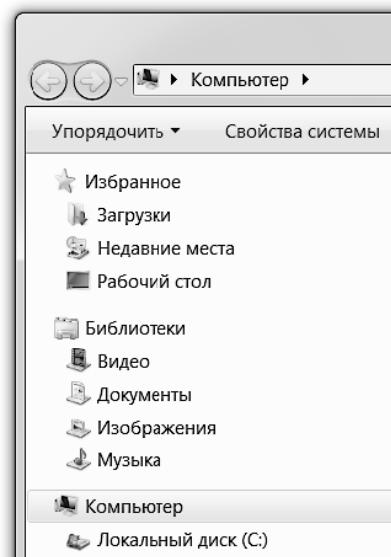This screenshot has width=391, height=557.
Task: Click the Back navigation arrow button
Action: (x=48, y=81)
